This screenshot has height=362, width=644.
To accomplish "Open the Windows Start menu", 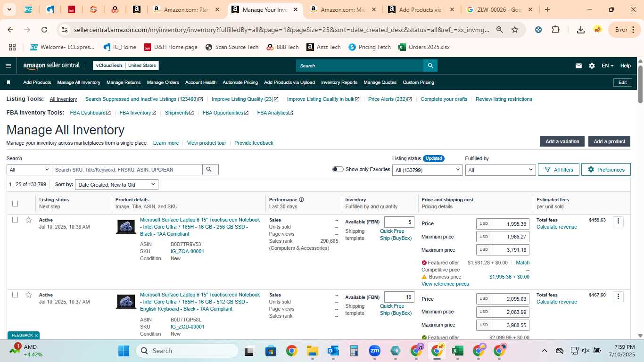I will (x=124, y=351).
